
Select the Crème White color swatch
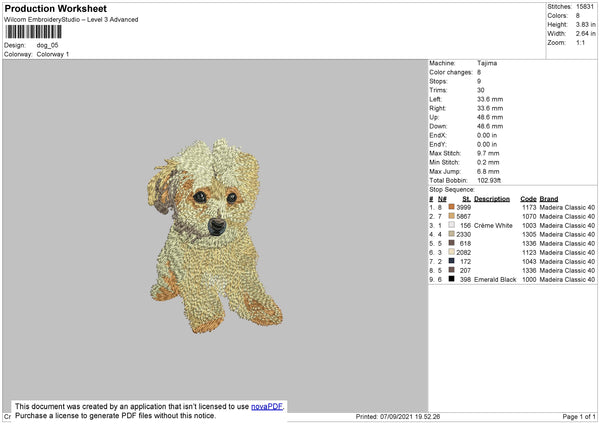tap(452, 225)
